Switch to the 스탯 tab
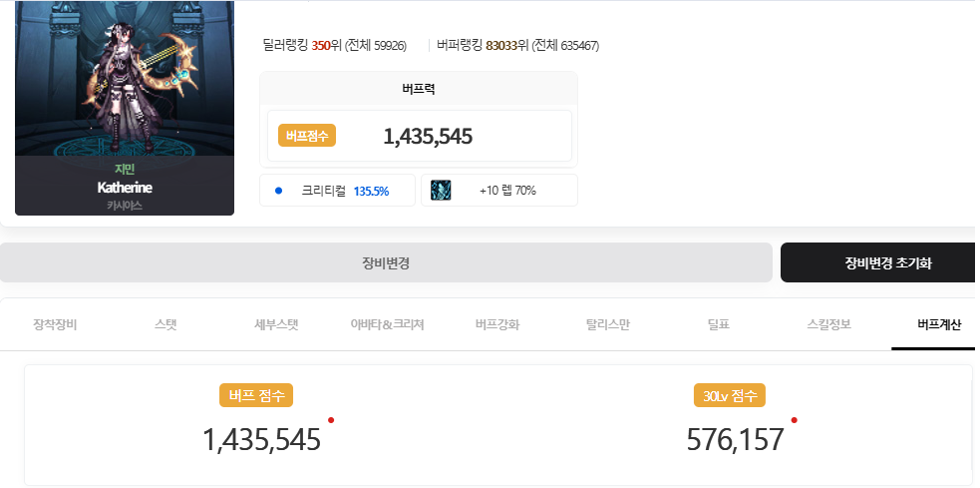The image size is (980, 488). [x=165, y=324]
